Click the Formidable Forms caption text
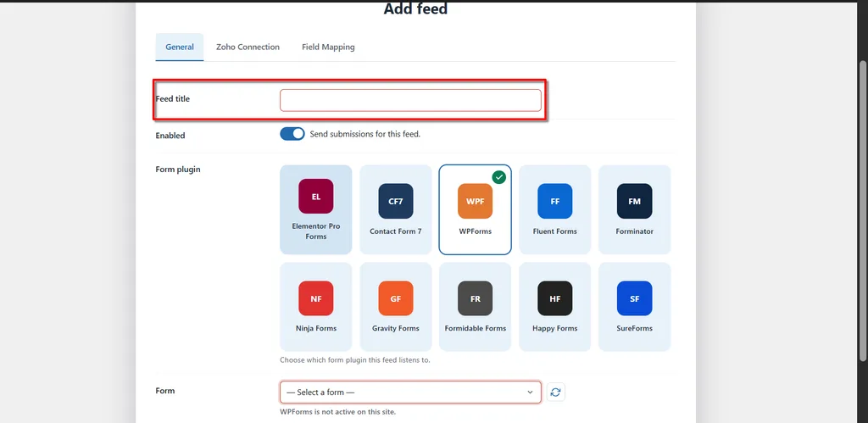This screenshot has height=423, width=868. pyautogui.click(x=475, y=328)
